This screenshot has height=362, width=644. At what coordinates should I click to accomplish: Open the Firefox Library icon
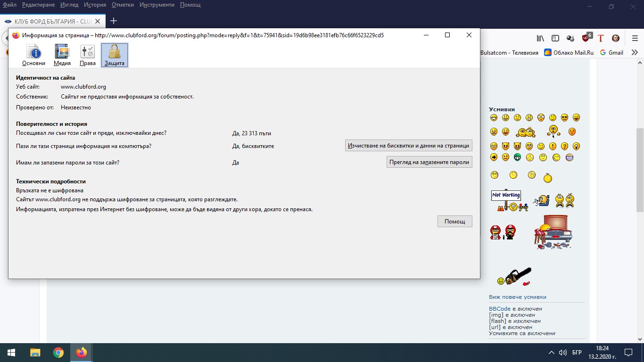click(540, 38)
